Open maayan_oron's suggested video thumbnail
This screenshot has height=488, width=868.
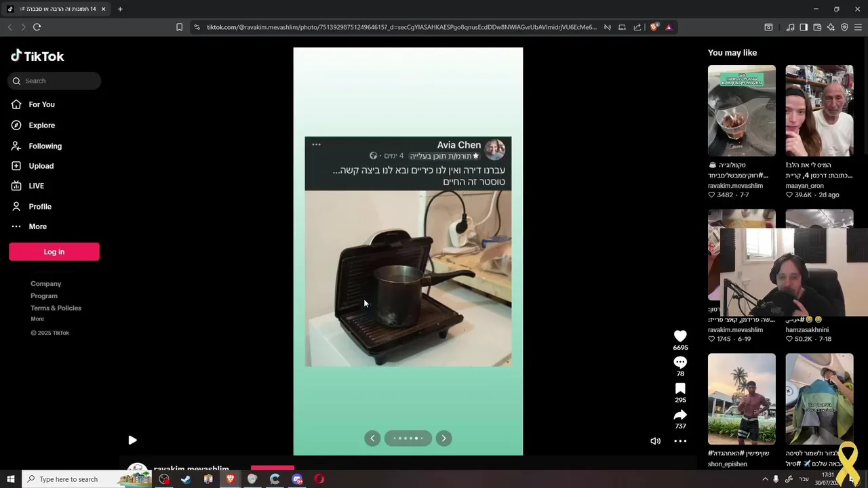tap(819, 111)
